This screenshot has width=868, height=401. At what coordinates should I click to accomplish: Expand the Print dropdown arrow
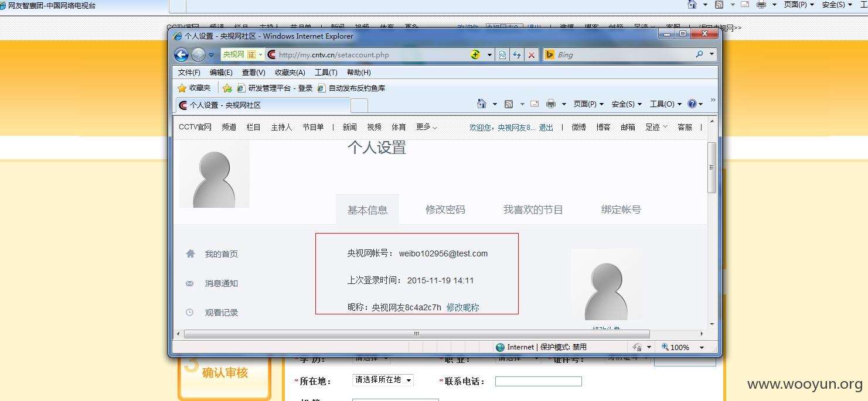click(564, 104)
